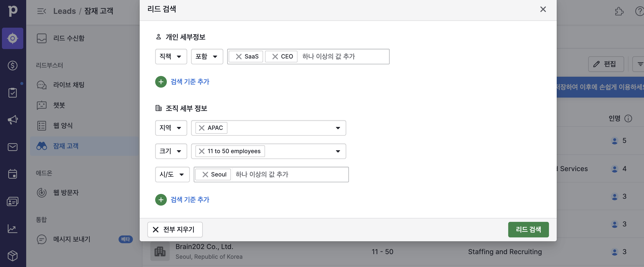Open the 직책 field dropdown

[x=171, y=57]
